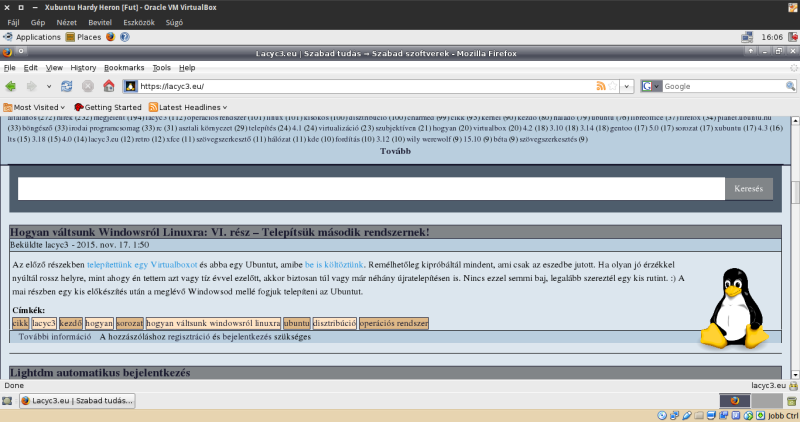Open the Tools menu
Viewport: 800px width, 422px height.
(x=161, y=67)
